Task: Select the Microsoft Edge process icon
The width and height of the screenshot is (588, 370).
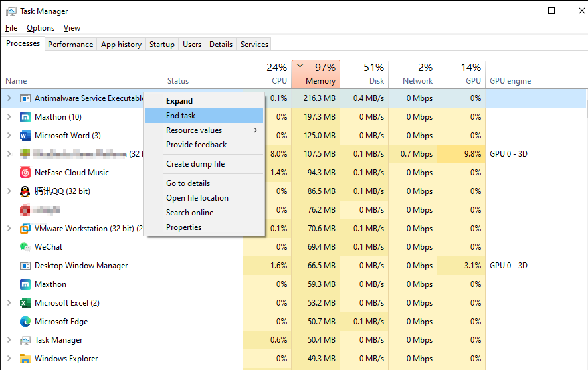Action: [25, 322]
